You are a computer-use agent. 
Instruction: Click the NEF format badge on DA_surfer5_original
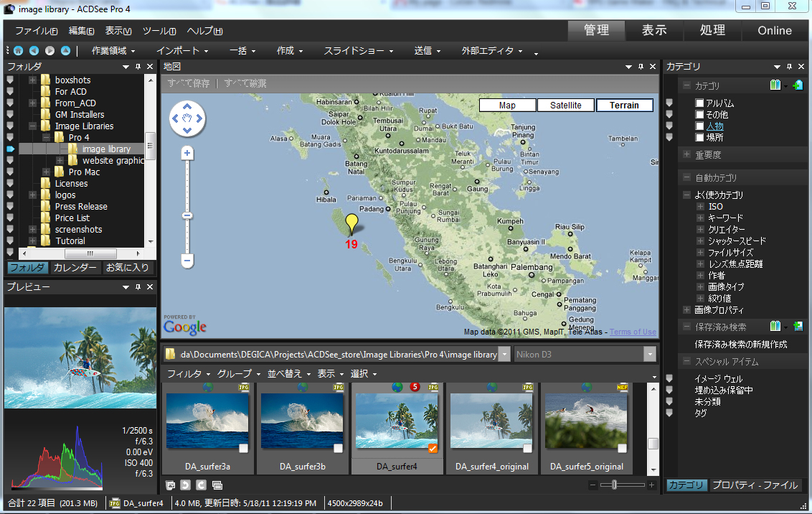[622, 387]
